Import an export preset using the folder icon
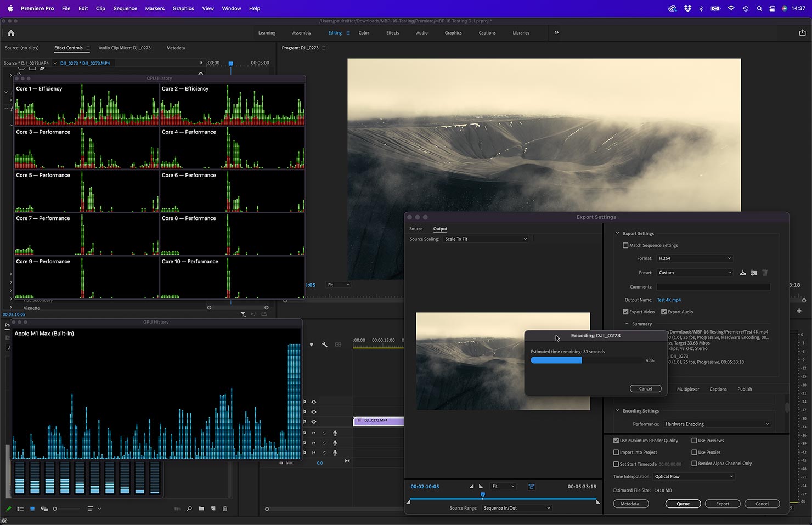 pyautogui.click(x=754, y=273)
